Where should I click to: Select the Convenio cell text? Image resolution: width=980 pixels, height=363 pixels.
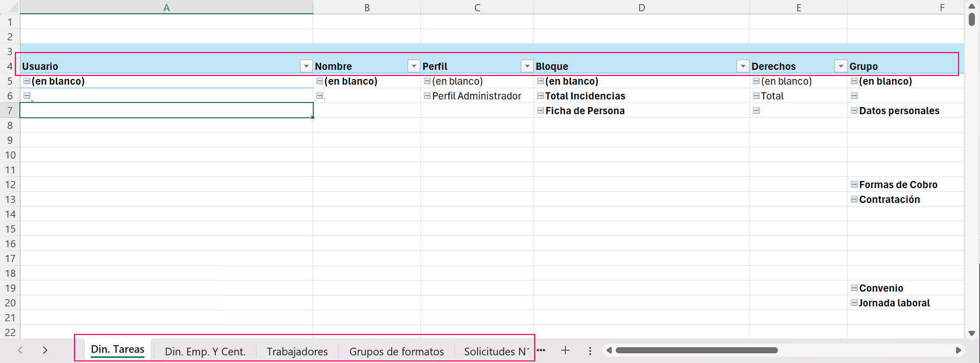[x=881, y=288]
